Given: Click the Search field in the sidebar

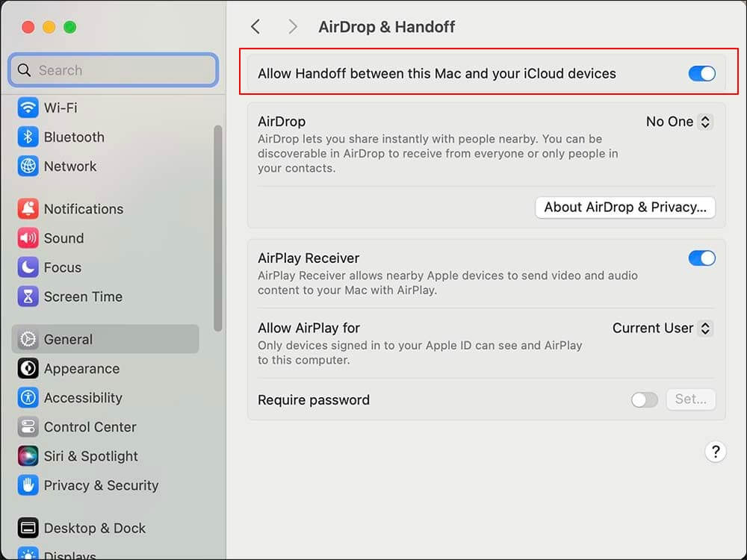Looking at the screenshot, I should 112,70.
